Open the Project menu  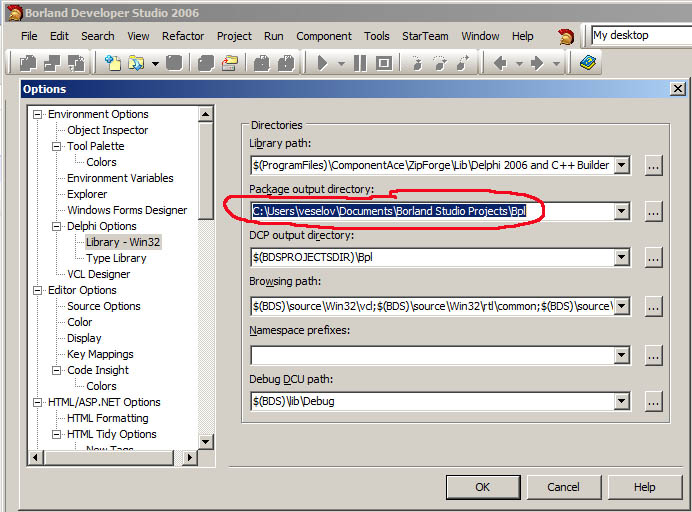[x=234, y=36]
